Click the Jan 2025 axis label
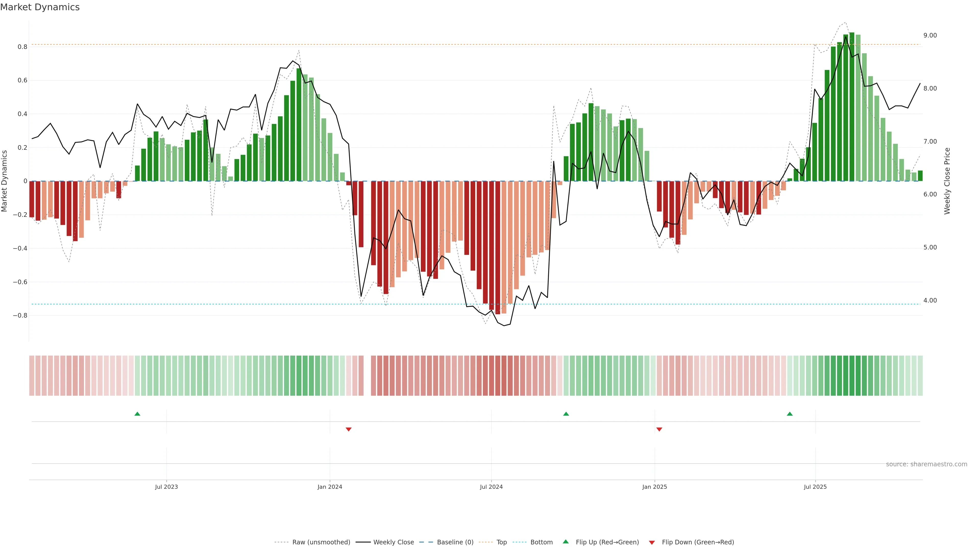This screenshot has height=551, width=980. pos(654,487)
